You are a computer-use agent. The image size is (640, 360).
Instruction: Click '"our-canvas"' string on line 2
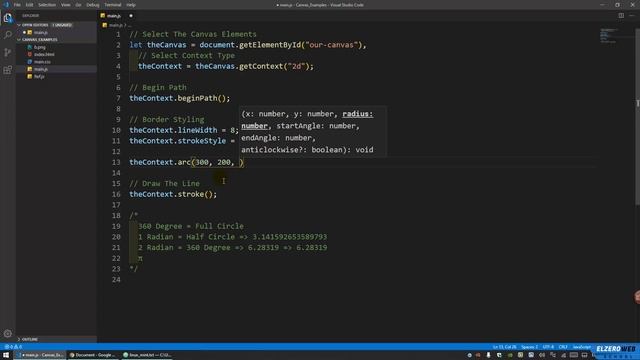[x=331, y=45]
